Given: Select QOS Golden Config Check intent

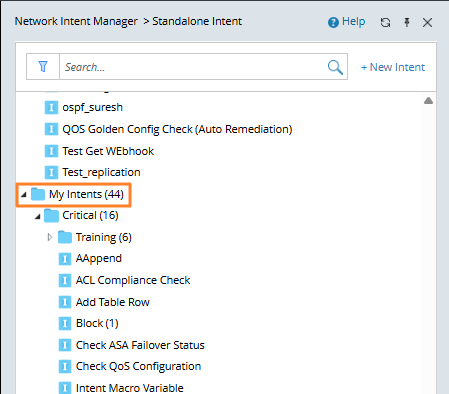Looking at the screenshot, I should [177, 129].
